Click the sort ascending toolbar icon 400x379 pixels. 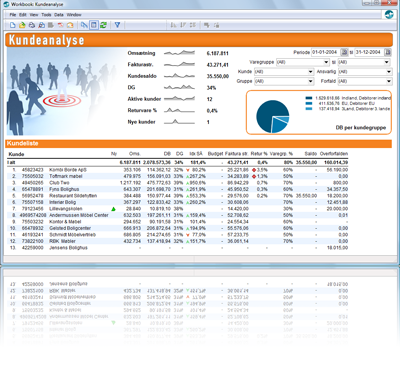click(173, 25)
